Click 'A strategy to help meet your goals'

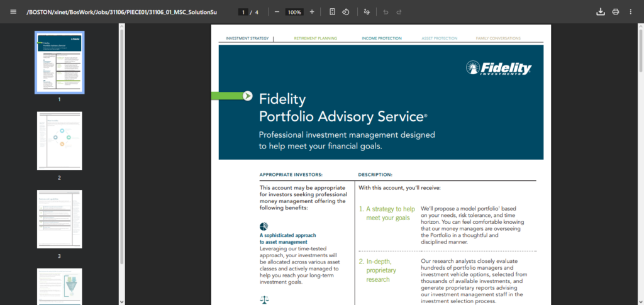pos(387,213)
